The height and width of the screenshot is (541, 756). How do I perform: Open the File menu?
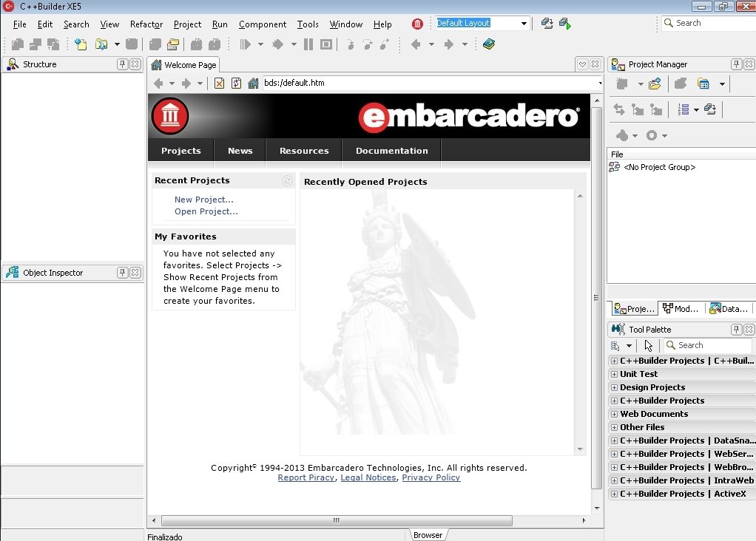(20, 24)
